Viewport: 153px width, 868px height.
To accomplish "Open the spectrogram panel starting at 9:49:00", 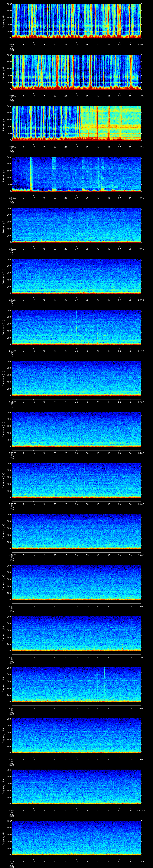I will point(77,276).
